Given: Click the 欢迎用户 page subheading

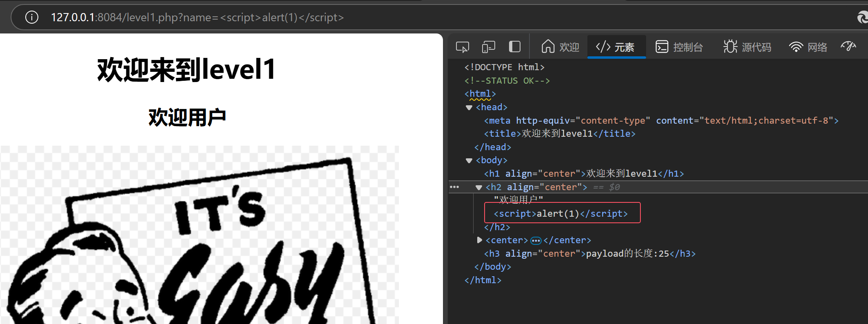Looking at the screenshot, I should pyautogui.click(x=187, y=118).
